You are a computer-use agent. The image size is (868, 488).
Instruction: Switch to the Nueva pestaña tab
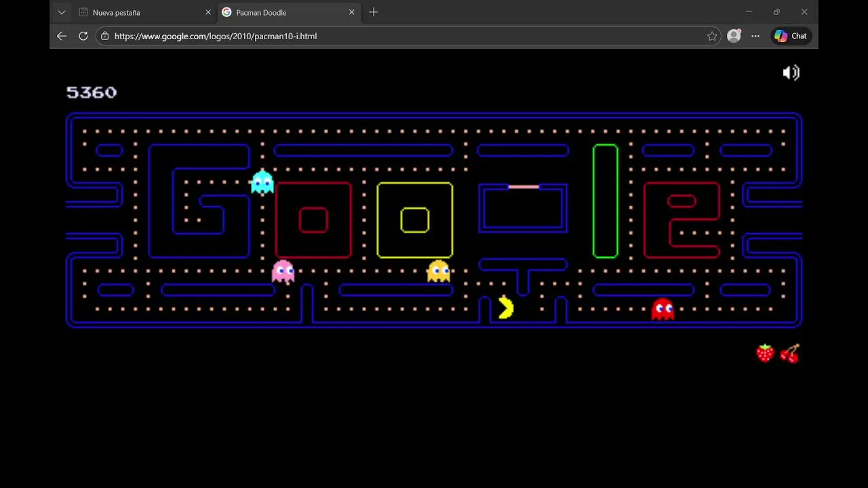coord(143,12)
